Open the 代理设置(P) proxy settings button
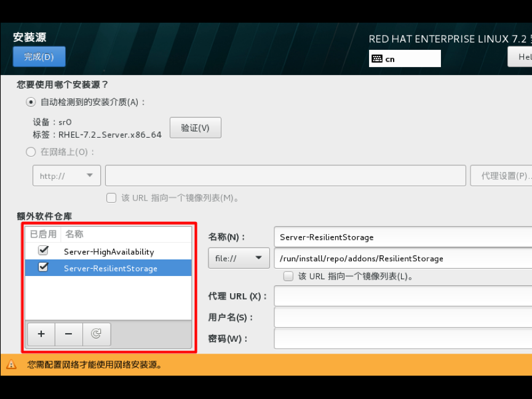 pyautogui.click(x=501, y=175)
